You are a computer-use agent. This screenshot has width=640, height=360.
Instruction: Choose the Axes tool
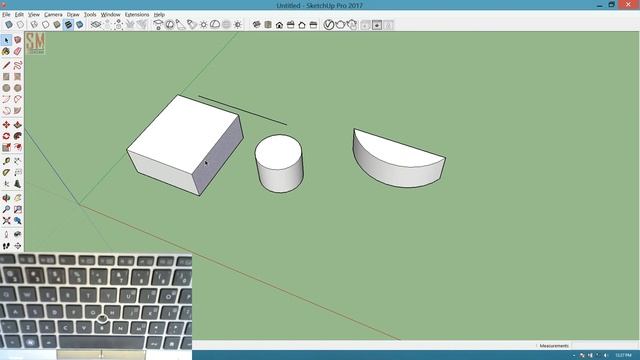pyautogui.click(x=6, y=184)
